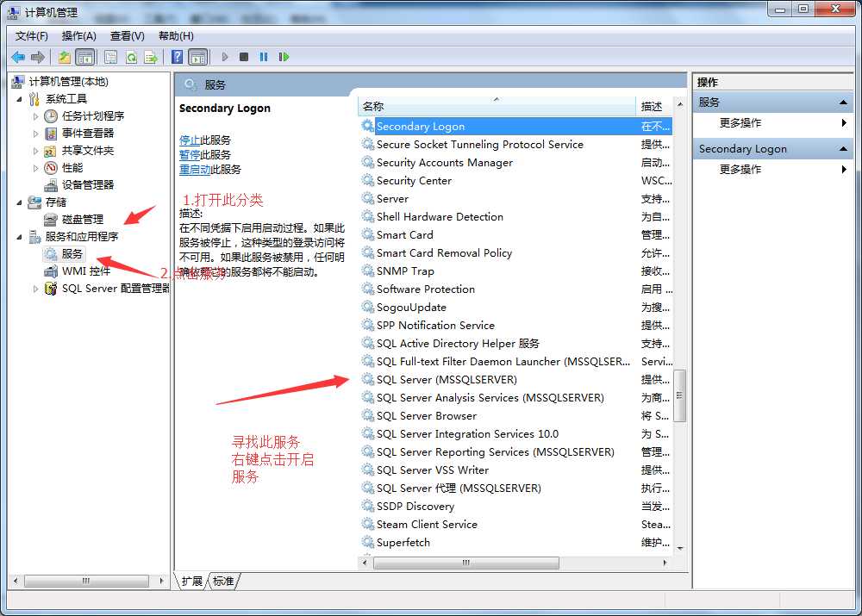Collapse the 系统工具 tree node
This screenshot has width=862, height=616.
(x=19, y=99)
